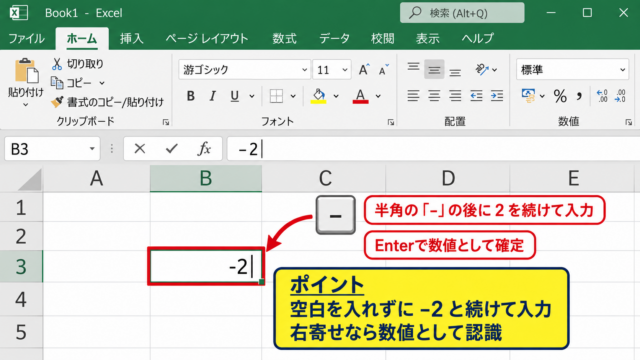Expand accounting format options arrow
This screenshot has width=640, height=360.
(x=542, y=96)
